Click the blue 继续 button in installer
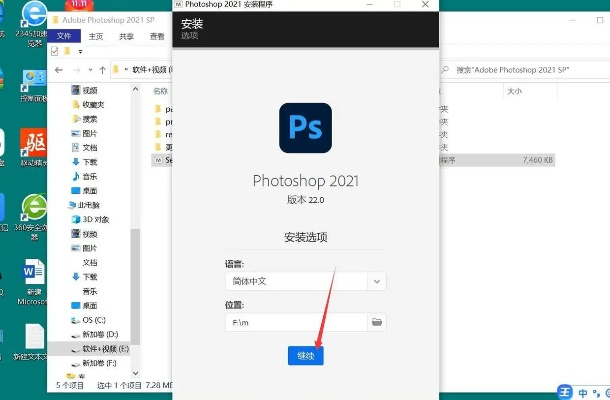Screen dimensions: 610x400 coord(305,355)
